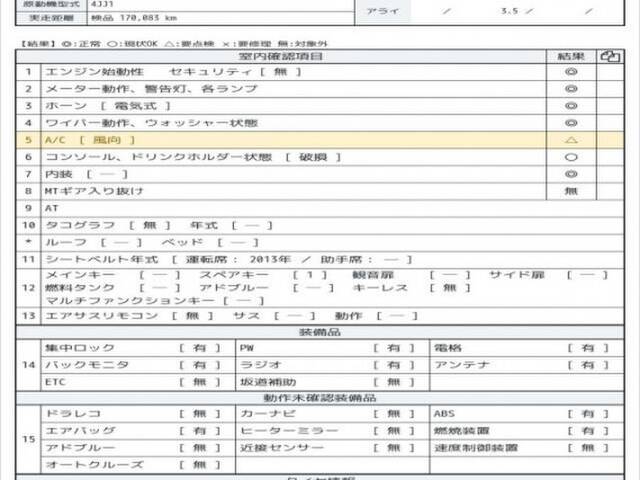Click the マルチファンクションキー entry

pyautogui.click(x=155, y=301)
